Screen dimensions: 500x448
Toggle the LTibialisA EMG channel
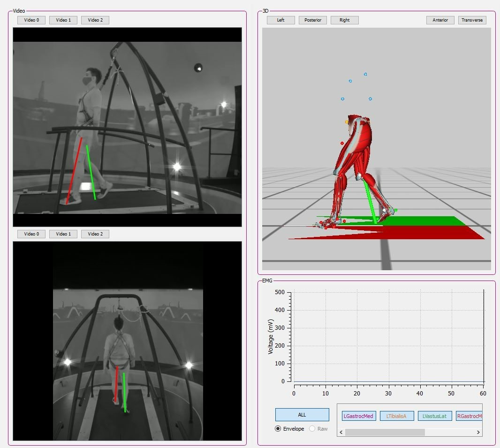[397, 416]
